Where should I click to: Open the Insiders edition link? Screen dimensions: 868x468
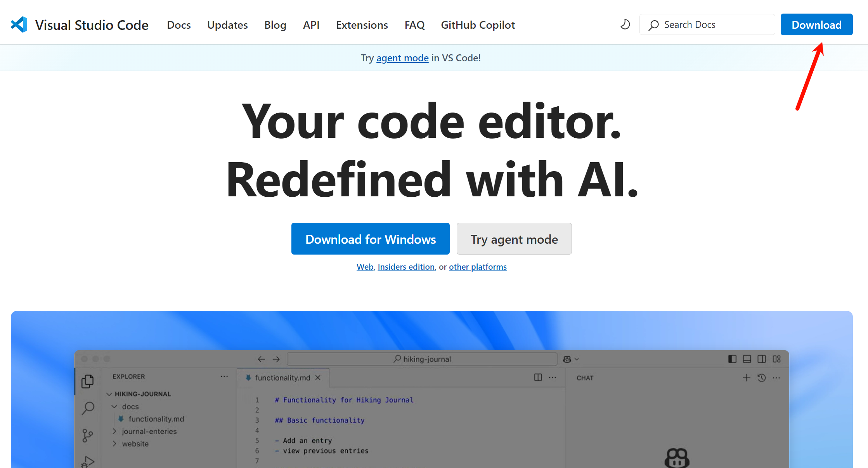pos(406,267)
